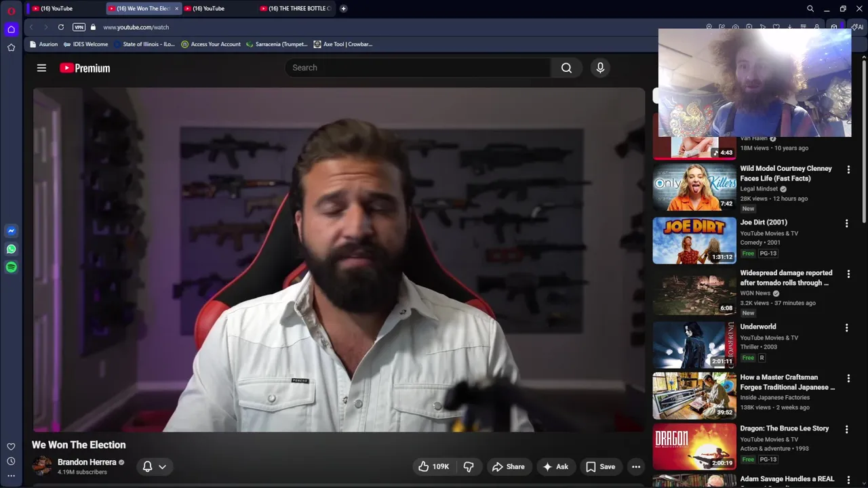This screenshot has height=488, width=868.
Task: Open the Asurion bookmark
Action: pos(44,44)
